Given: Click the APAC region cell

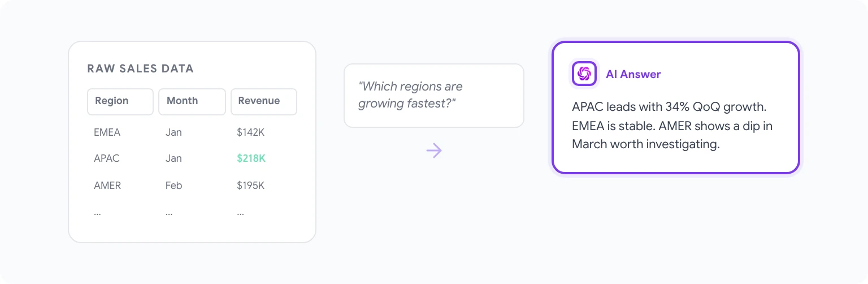Looking at the screenshot, I should (107, 158).
